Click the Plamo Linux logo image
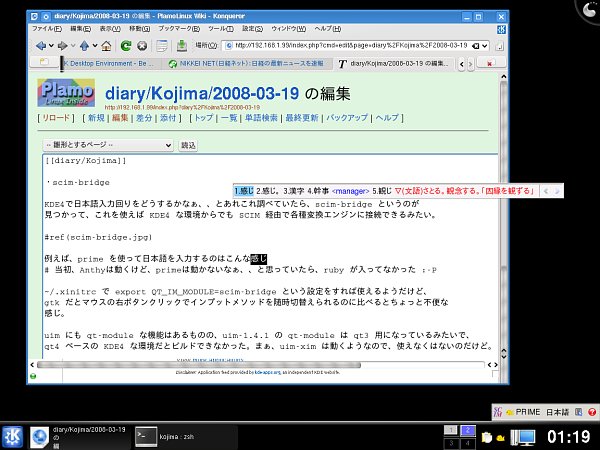 [x=66, y=93]
